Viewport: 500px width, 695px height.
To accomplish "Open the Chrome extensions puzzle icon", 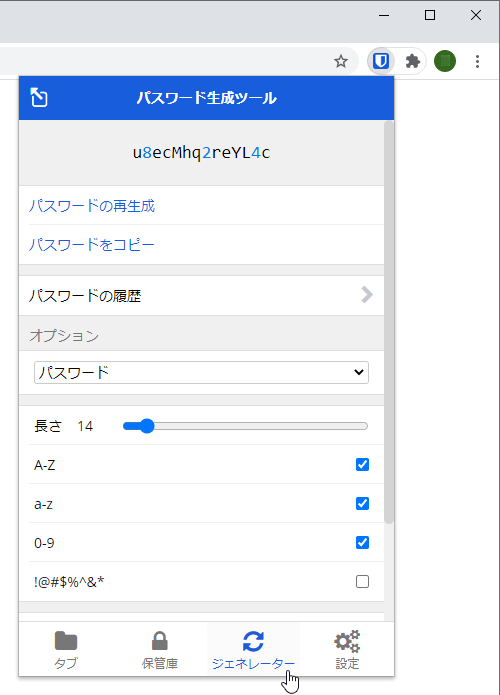I will [x=413, y=61].
